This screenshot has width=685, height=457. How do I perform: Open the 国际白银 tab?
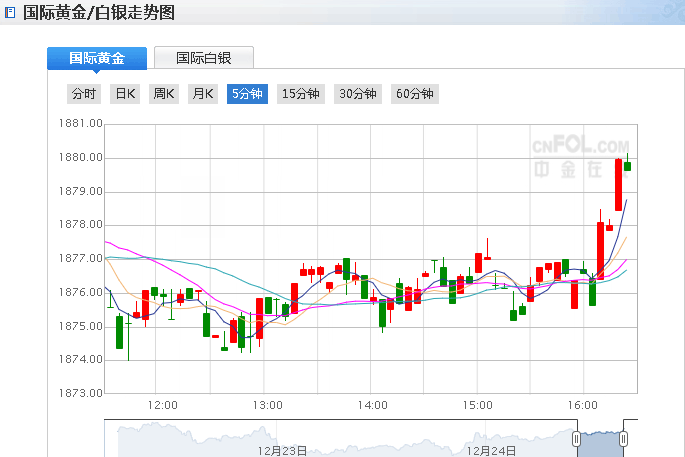tap(203, 58)
